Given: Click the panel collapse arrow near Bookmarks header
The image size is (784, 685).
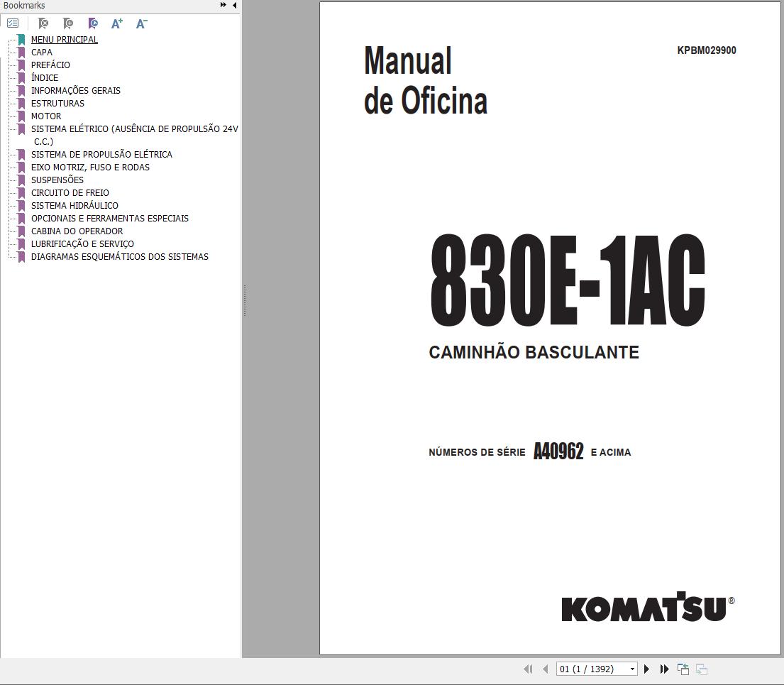Looking at the screenshot, I should (234, 5).
